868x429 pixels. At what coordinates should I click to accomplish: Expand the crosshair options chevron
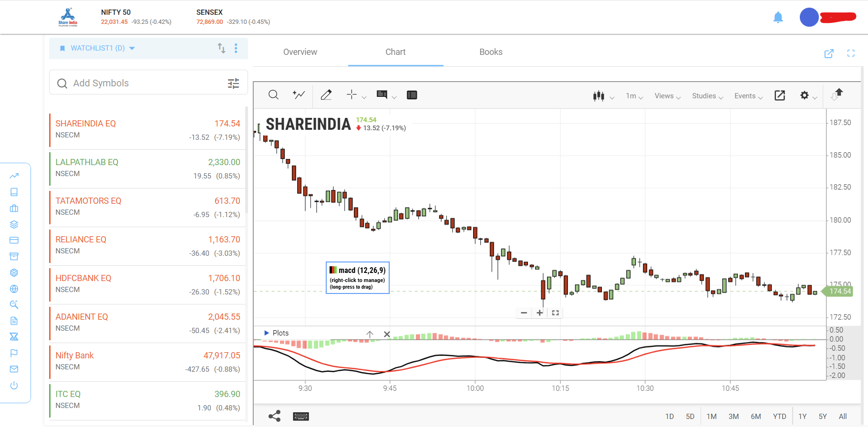click(364, 97)
